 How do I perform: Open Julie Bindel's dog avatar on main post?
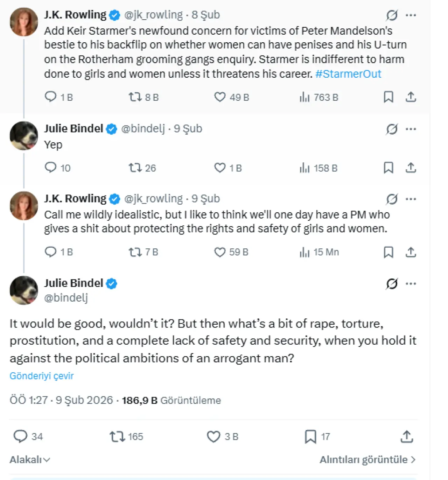(x=23, y=290)
